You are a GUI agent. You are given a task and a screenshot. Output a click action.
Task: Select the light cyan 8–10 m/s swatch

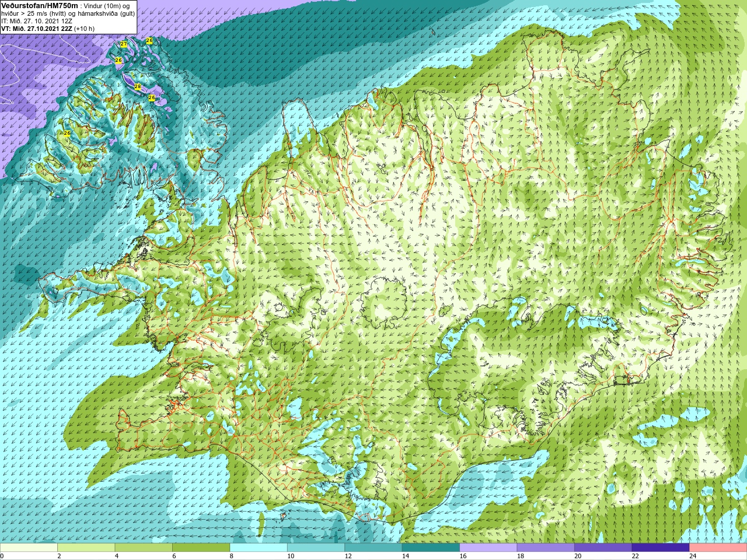click(x=259, y=548)
